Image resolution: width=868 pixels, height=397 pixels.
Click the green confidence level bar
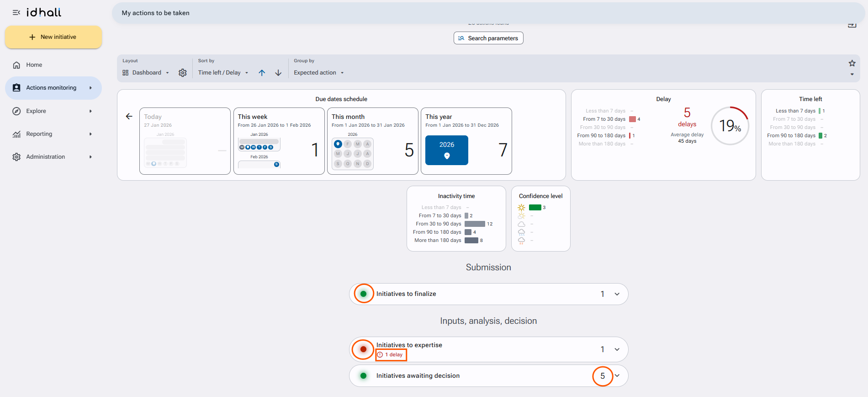tap(535, 208)
